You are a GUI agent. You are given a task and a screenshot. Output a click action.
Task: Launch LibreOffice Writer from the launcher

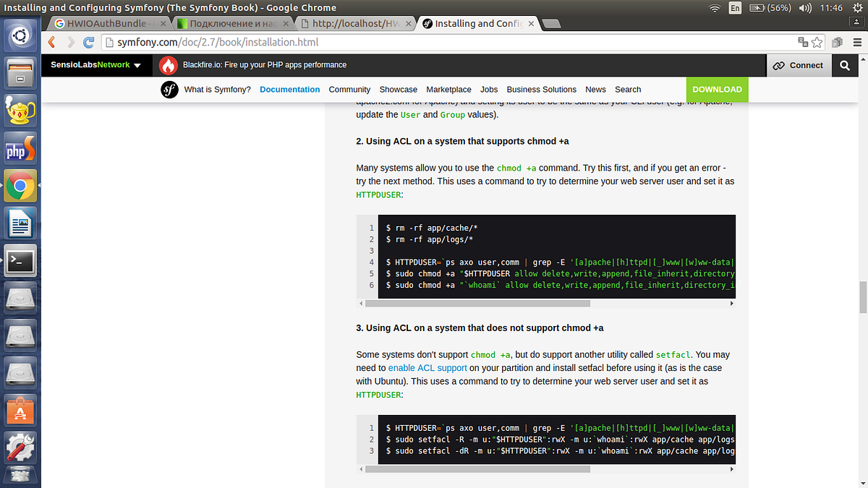point(20,223)
